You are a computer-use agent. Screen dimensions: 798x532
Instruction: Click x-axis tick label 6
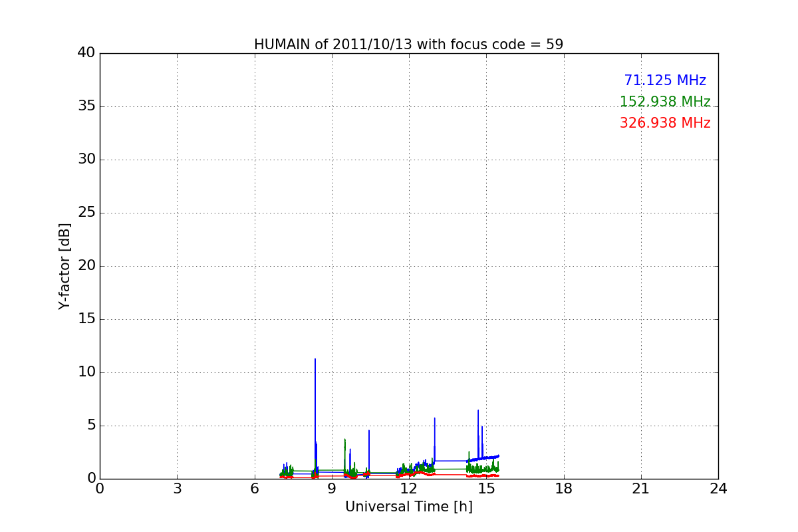point(254,489)
